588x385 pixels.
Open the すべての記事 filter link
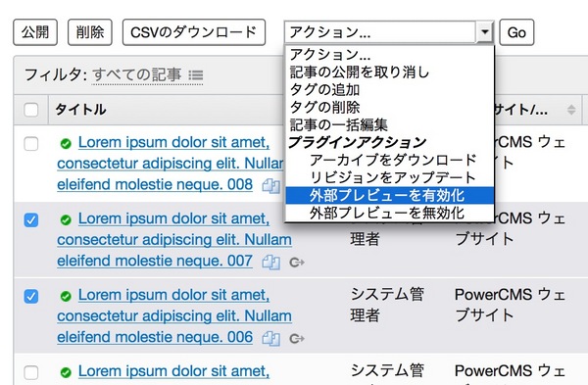[137, 74]
